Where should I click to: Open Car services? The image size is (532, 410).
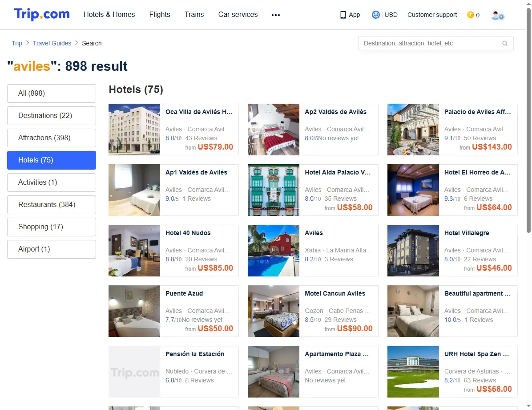(238, 15)
